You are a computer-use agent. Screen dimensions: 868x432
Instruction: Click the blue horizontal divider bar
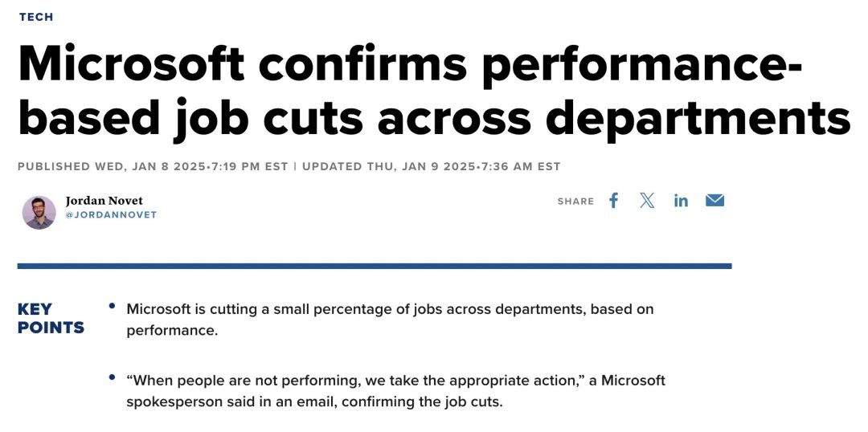click(375, 266)
